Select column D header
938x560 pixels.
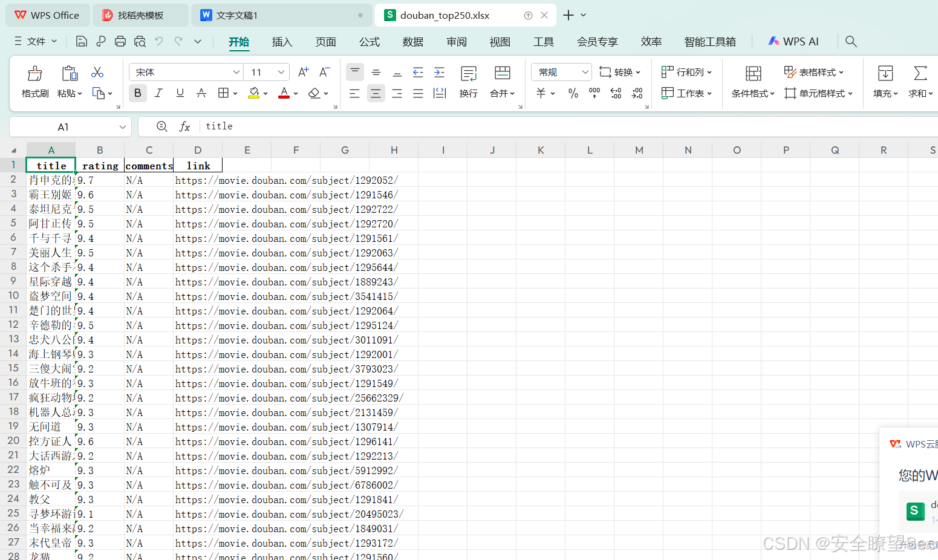tap(198, 150)
